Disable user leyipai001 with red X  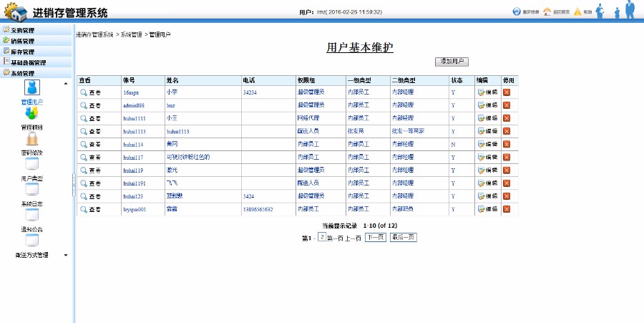[507, 209]
